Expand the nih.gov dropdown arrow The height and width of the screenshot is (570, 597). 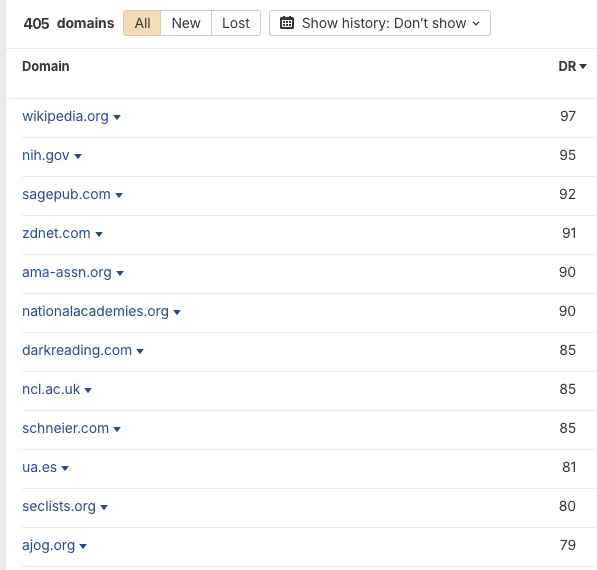click(78, 156)
